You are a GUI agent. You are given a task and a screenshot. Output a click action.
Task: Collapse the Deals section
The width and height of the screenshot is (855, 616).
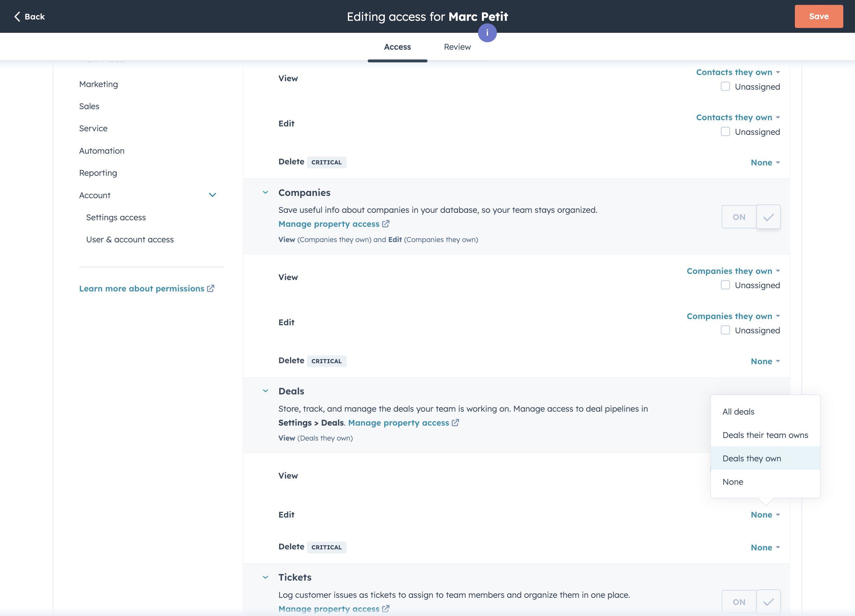pos(265,391)
